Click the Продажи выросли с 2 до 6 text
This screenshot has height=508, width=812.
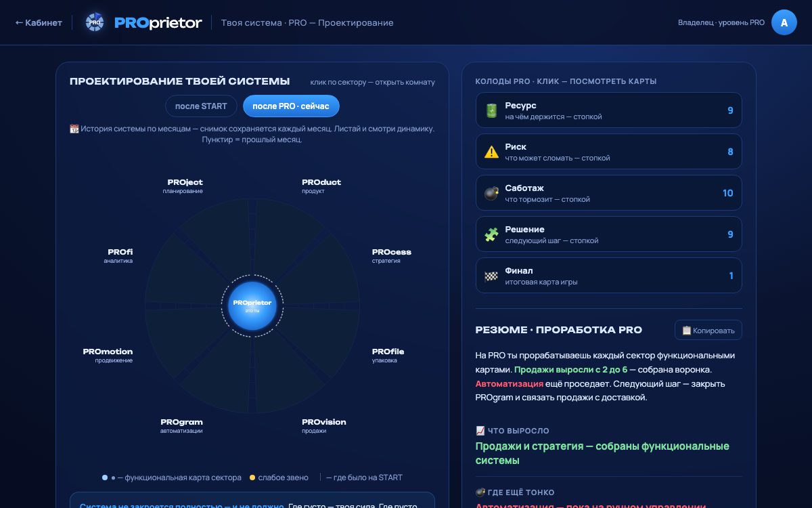[570, 370]
